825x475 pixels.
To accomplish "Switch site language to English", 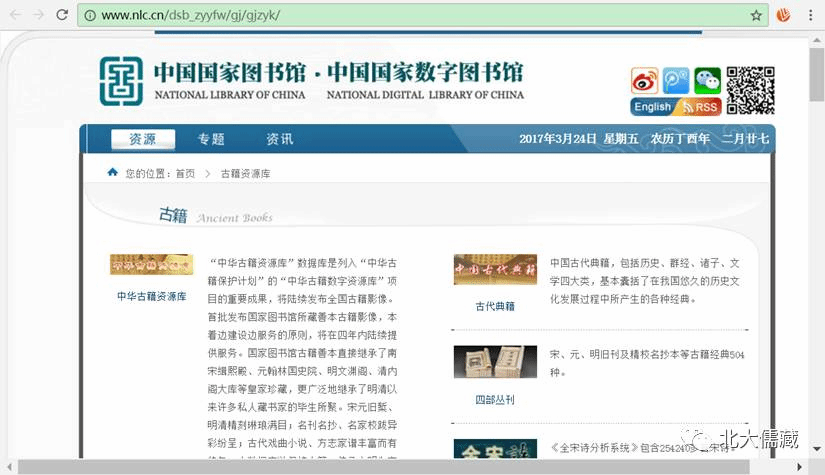I will (x=652, y=107).
